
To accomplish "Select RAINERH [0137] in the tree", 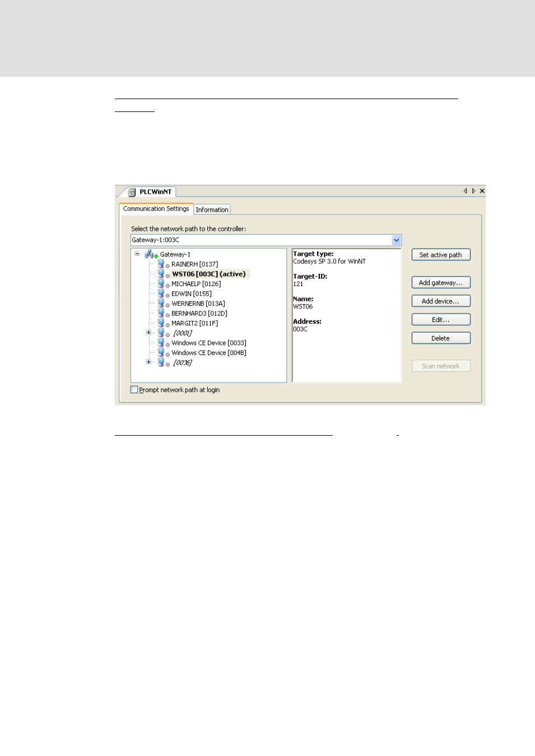I will (195, 264).
